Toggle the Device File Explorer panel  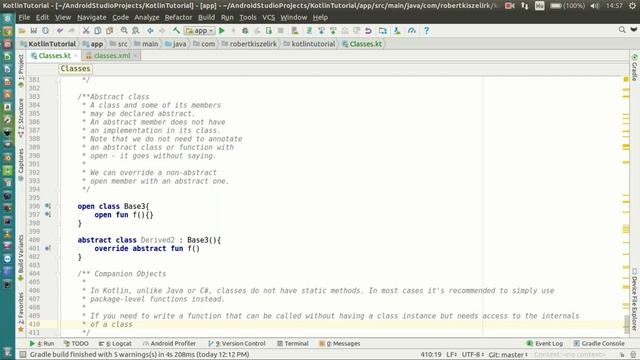point(635,299)
